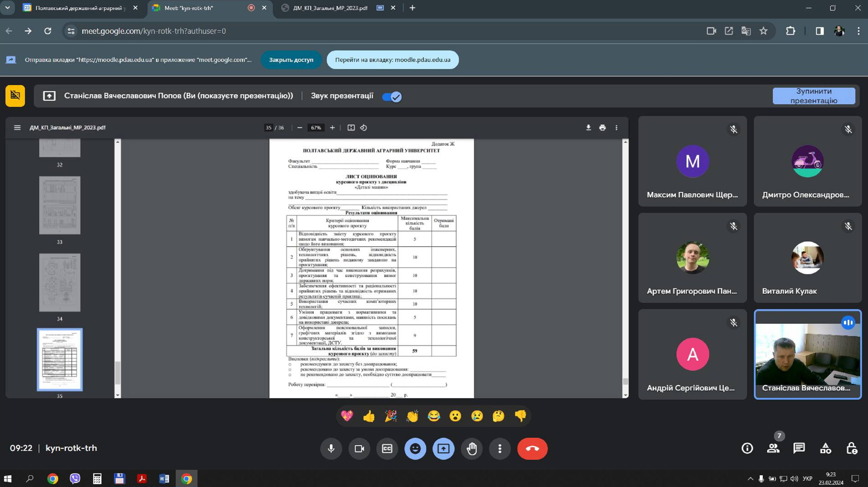Click the 67% zoom level field
Screen dimensions: 868x487
coord(316,128)
